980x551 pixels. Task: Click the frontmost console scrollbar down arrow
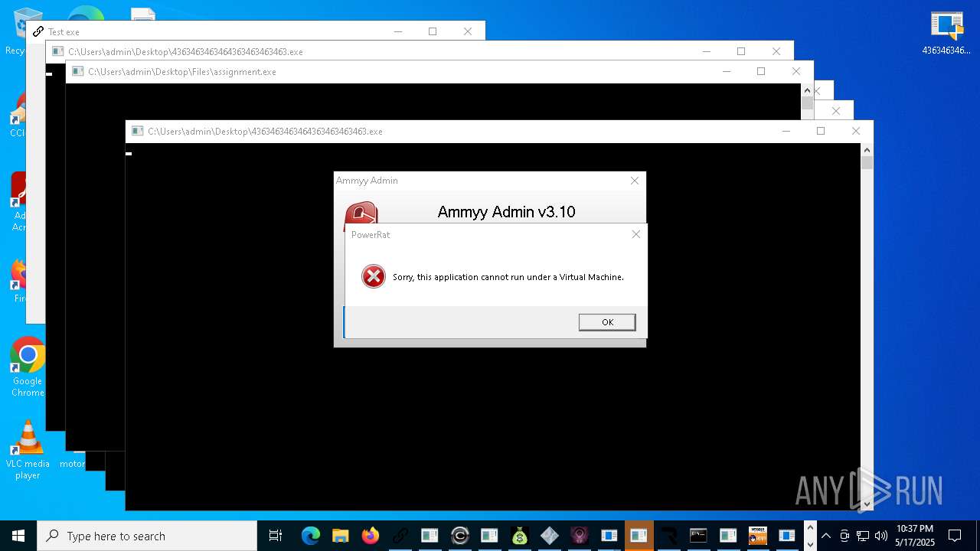(867, 504)
